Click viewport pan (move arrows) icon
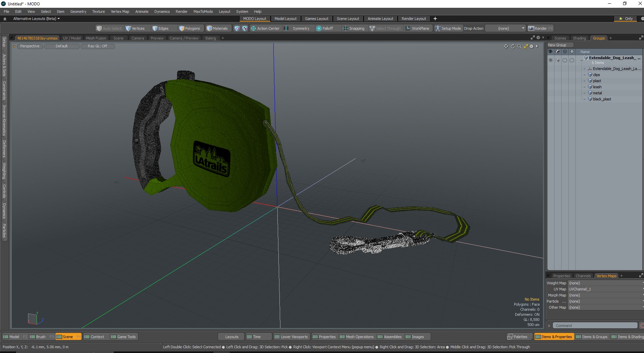 pos(506,46)
